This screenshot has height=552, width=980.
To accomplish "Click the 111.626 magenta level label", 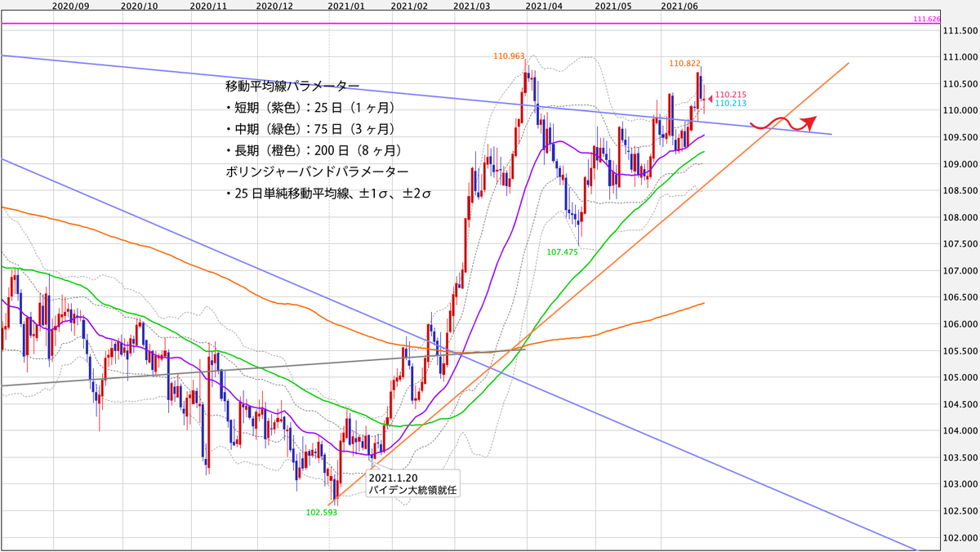I will tap(926, 17).
